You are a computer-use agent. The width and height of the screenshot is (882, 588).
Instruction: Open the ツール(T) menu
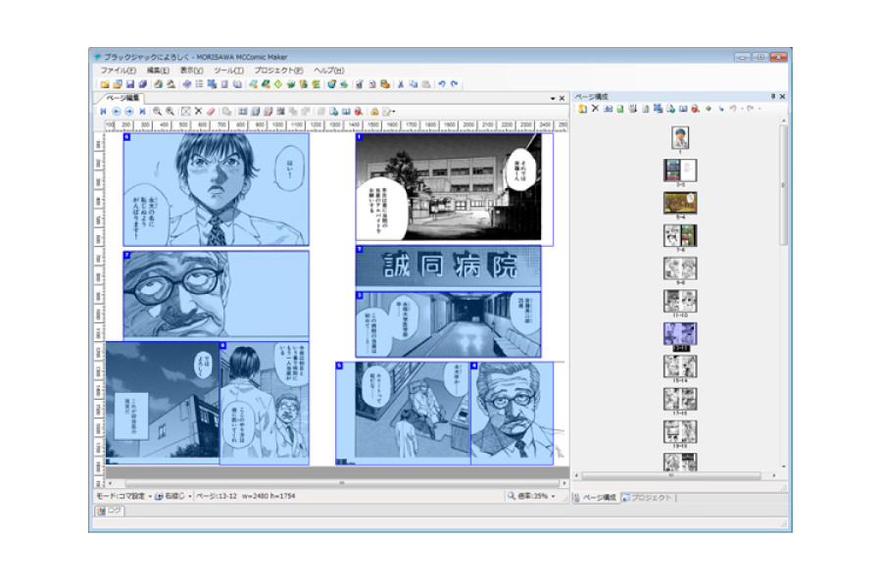click(x=228, y=71)
